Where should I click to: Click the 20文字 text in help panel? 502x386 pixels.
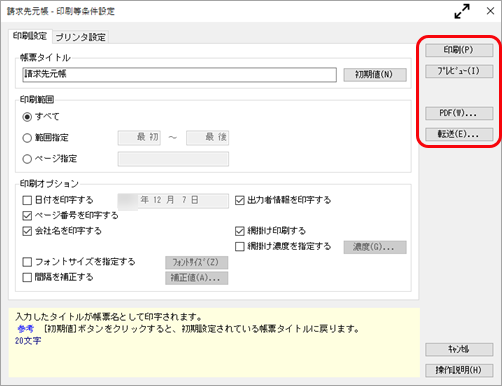click(28, 341)
